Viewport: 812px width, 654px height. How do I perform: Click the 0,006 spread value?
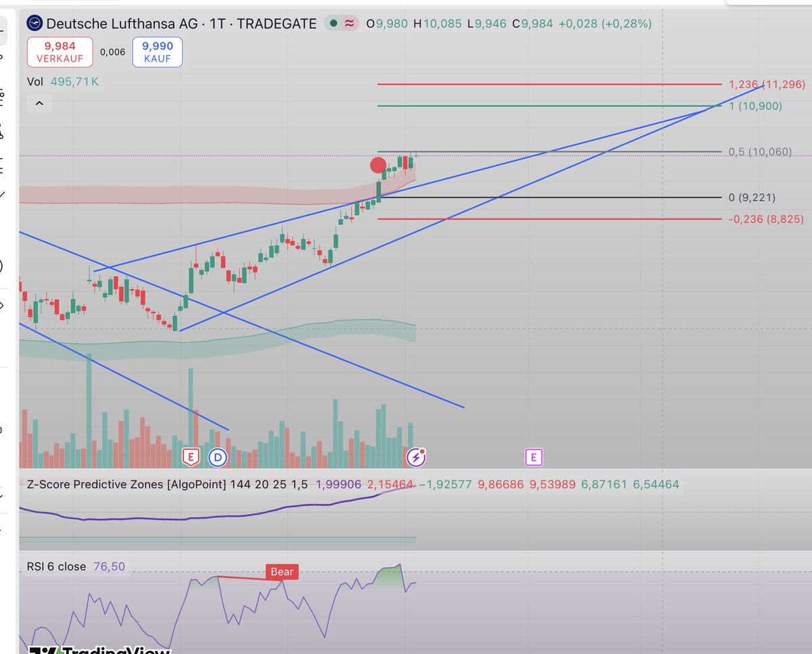point(112,51)
